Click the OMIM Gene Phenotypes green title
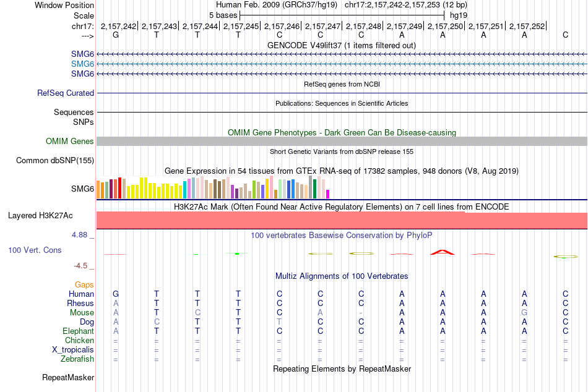 [x=342, y=133]
